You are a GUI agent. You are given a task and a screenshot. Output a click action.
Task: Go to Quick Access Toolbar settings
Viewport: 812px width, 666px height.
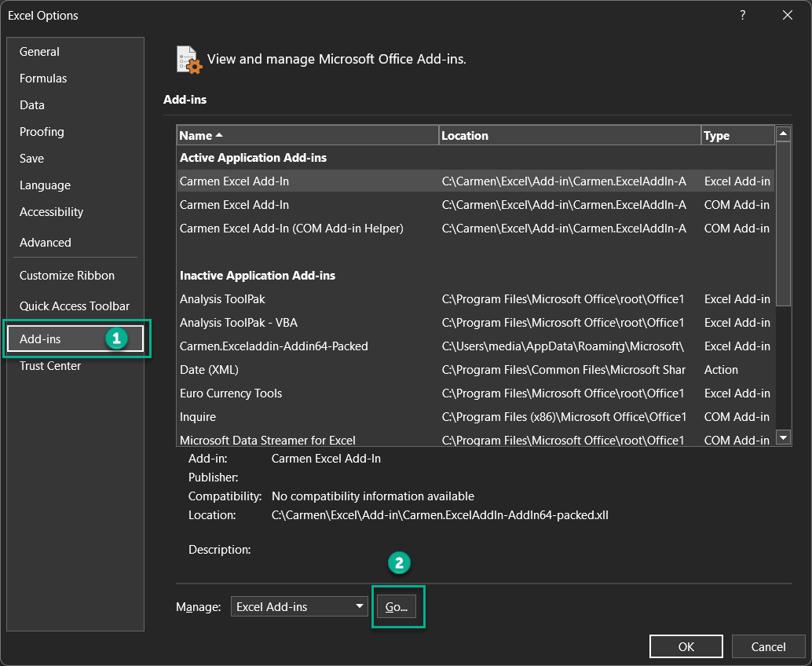click(75, 306)
